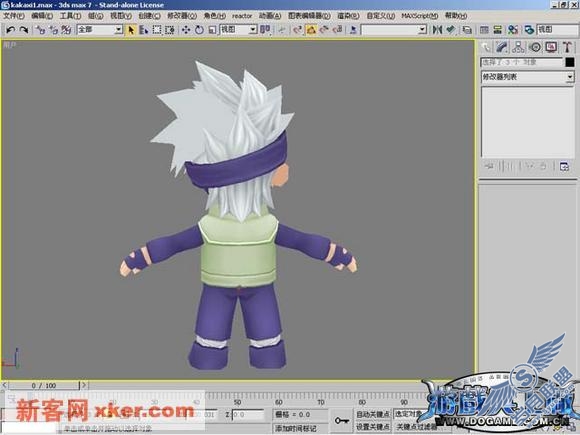
Task: Activate the Select and Scale tool
Action: tap(212, 30)
